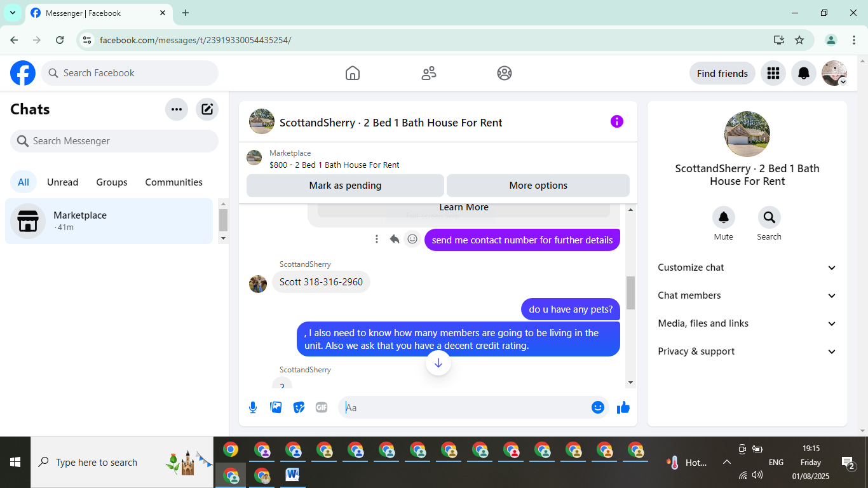
Task: Open the account profile picture menu
Action: tap(834, 73)
